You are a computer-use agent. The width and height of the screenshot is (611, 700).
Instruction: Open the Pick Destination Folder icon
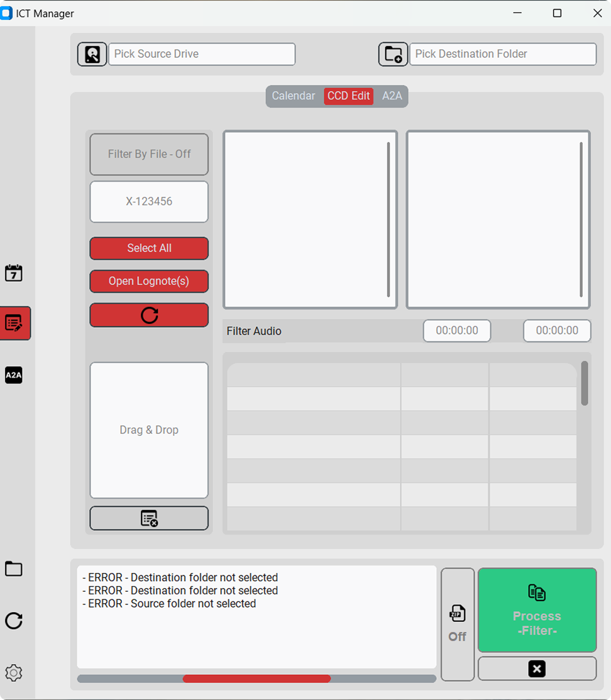coord(392,54)
